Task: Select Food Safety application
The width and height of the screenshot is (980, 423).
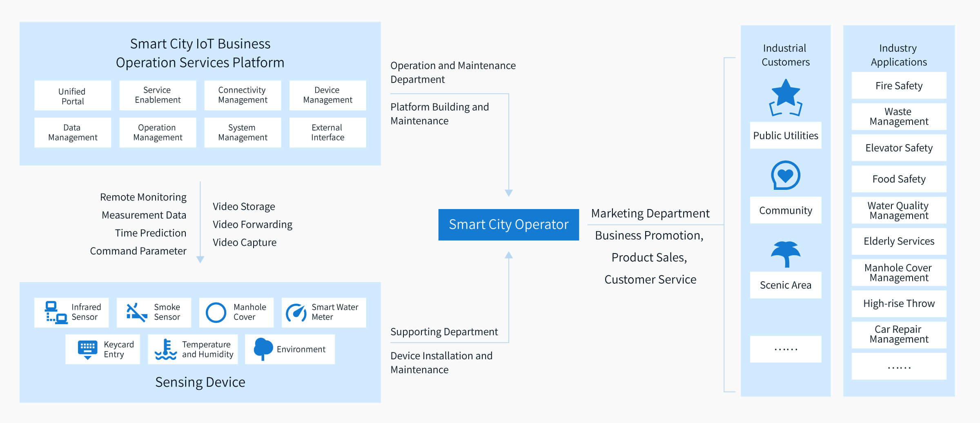Action: (x=899, y=179)
